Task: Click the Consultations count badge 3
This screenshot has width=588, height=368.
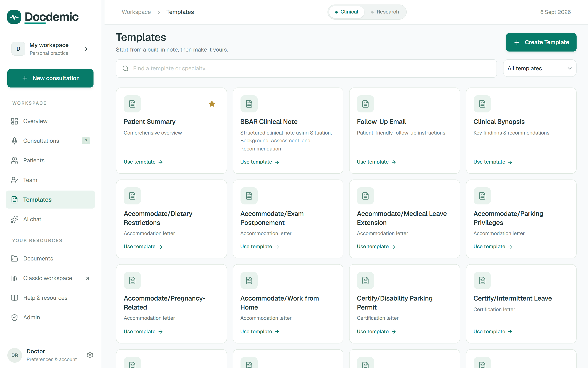Action: click(x=86, y=141)
